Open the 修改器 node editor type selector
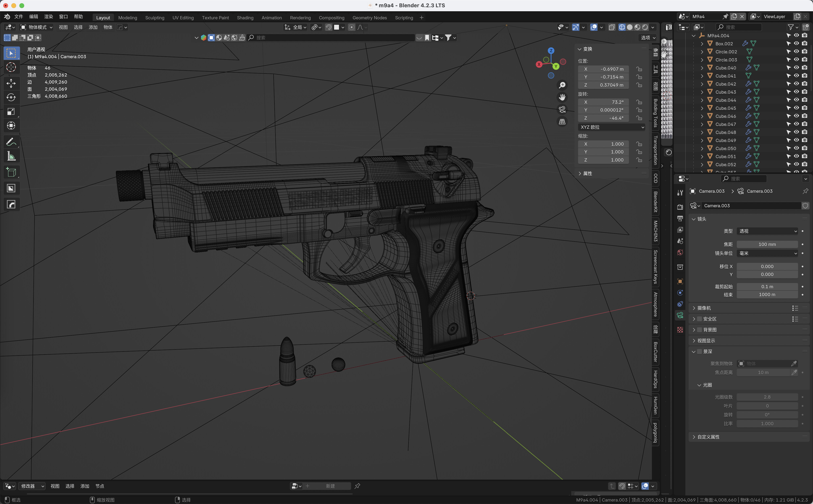 [32, 486]
